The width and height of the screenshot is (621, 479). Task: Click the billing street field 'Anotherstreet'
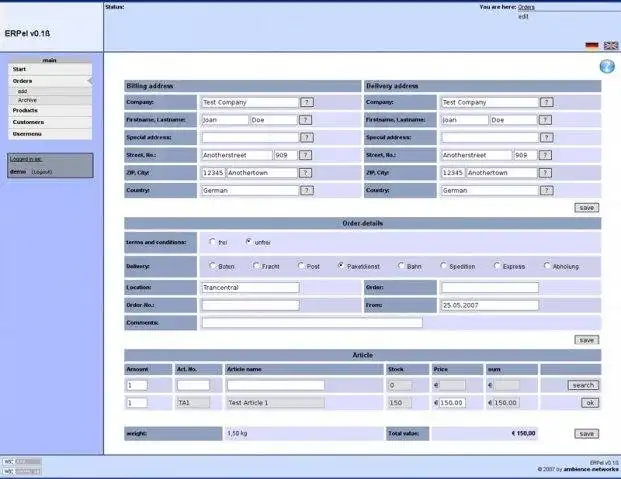pos(237,155)
